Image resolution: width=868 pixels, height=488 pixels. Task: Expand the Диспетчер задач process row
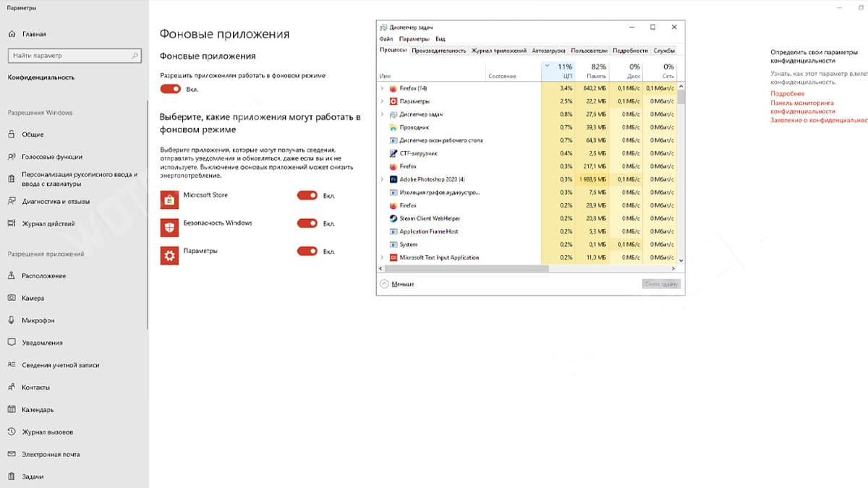tap(382, 114)
